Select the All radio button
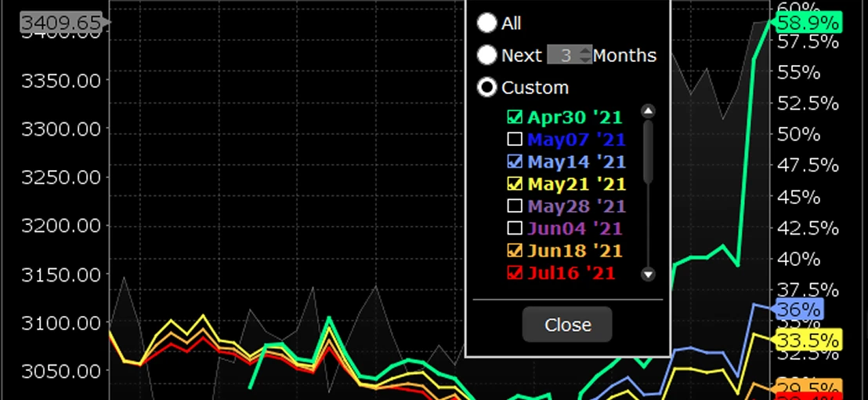This screenshot has height=400, width=868. [487, 24]
